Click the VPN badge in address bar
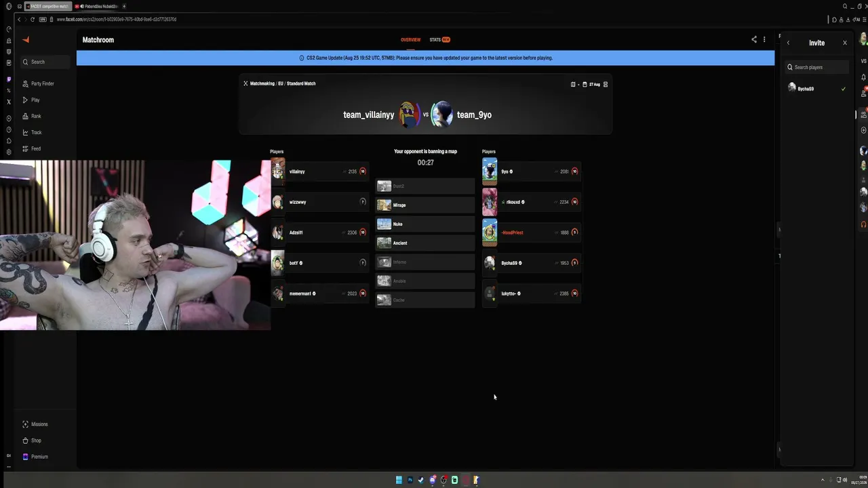 tap(43, 19)
